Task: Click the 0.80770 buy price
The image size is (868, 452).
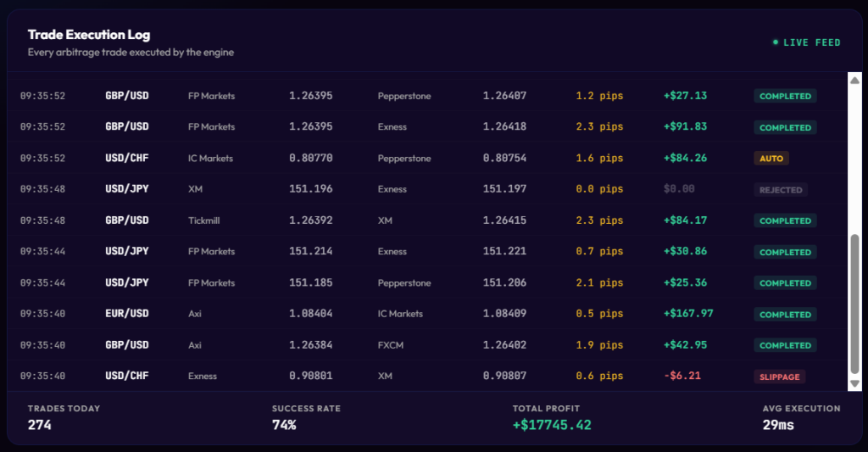Action: coord(310,158)
